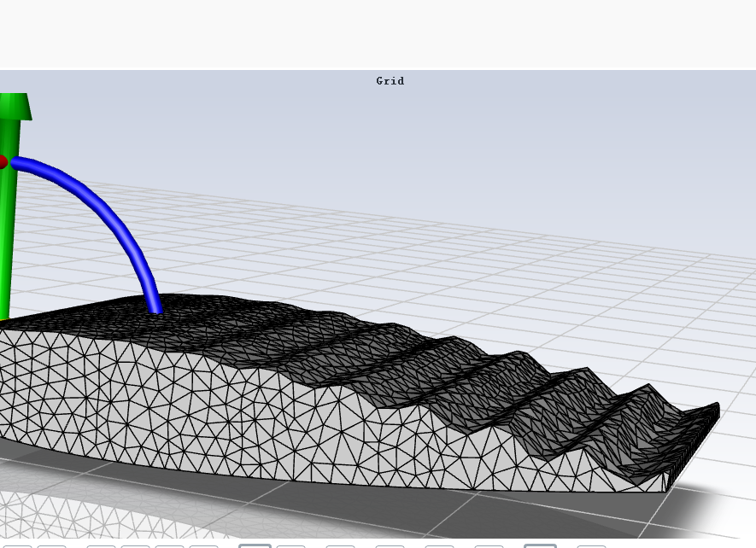Click the first highlighted bottom toolbar button
Image resolution: width=756 pixels, height=548 pixels.
tap(255, 545)
